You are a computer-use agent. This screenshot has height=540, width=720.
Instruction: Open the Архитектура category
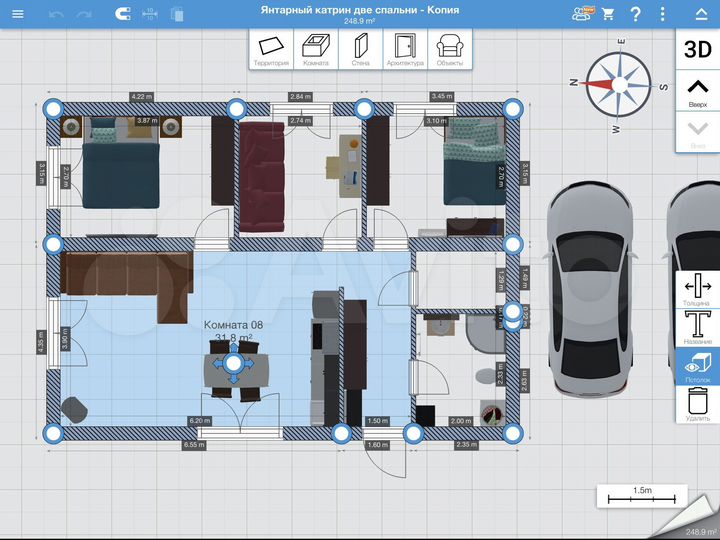pos(405,49)
